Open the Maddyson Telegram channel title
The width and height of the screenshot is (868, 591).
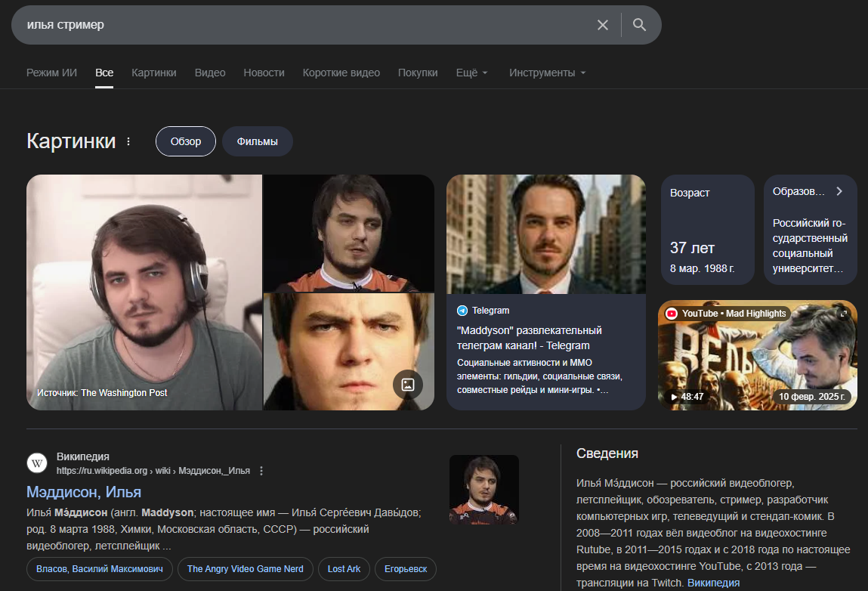[530, 338]
